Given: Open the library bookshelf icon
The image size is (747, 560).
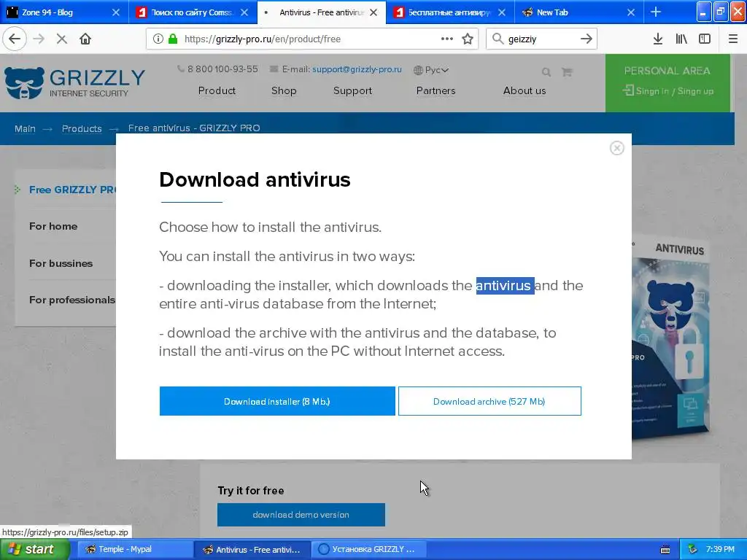Looking at the screenshot, I should click(x=681, y=39).
